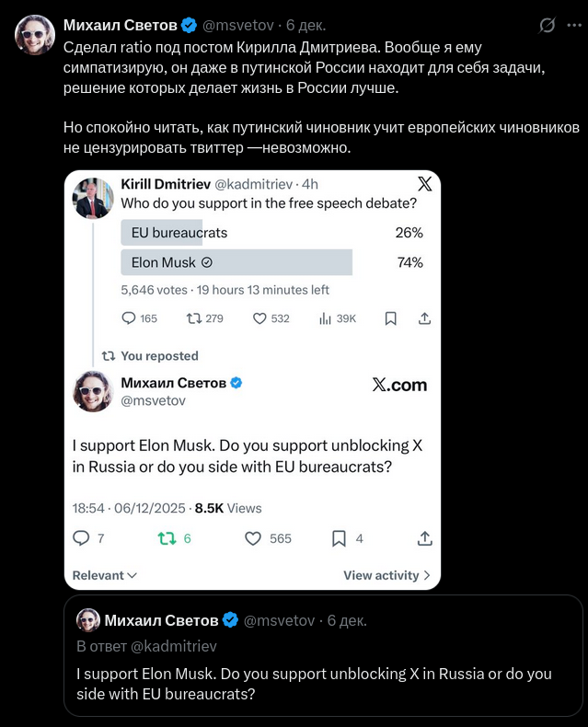Click the X logo on the poll post
The height and width of the screenshot is (727, 588).
coord(421,182)
